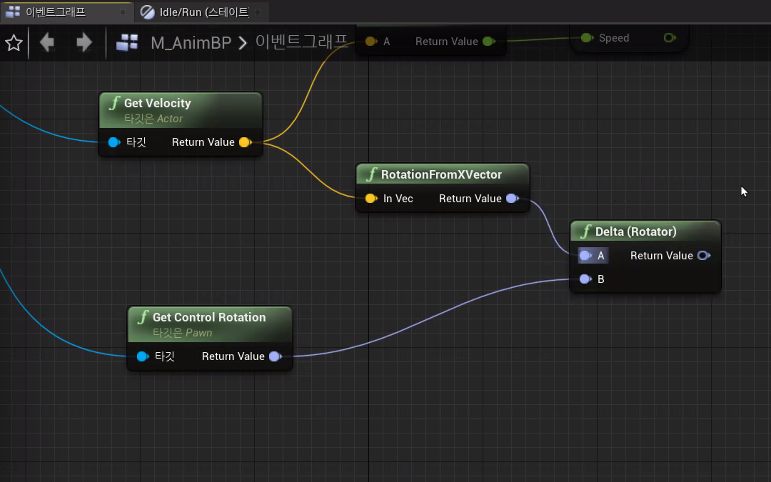
Task: Click the 'In Vec' label
Action: click(x=398, y=198)
